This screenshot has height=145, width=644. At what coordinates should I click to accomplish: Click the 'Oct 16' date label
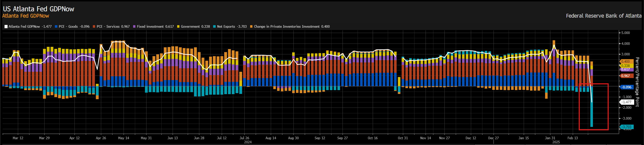[373, 138]
